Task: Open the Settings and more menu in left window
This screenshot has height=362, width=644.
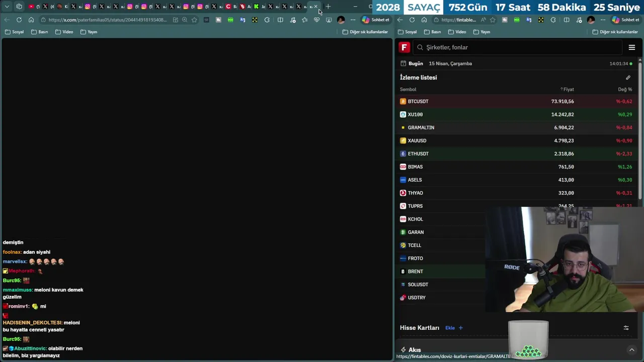Action: (353, 20)
